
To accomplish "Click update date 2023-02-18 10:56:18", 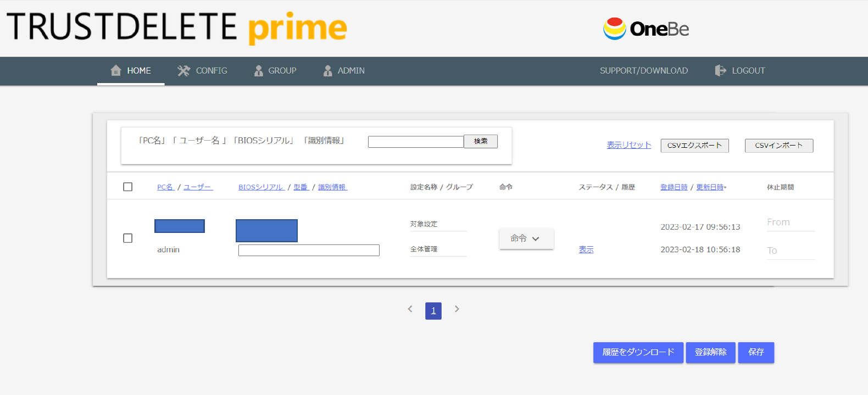I will point(700,249).
